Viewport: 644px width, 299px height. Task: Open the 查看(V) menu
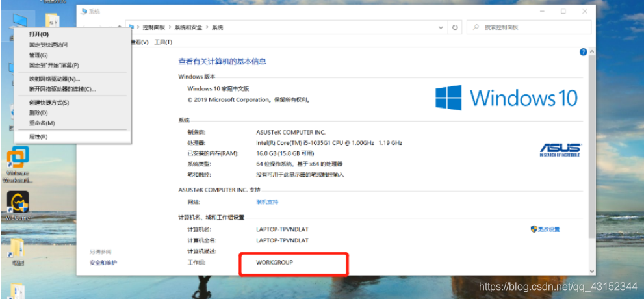(140, 42)
